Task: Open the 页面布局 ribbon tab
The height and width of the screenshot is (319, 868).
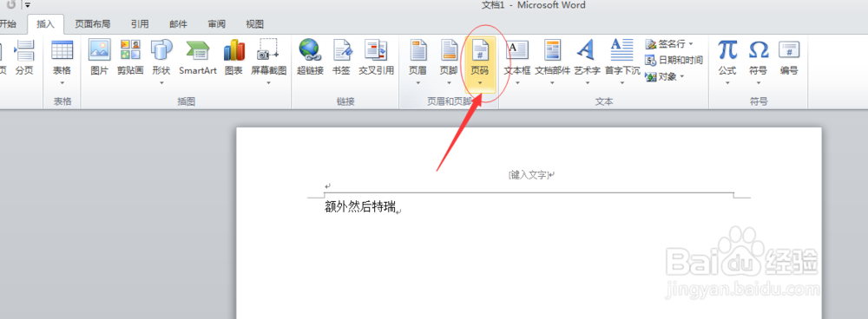Action: 93,23
